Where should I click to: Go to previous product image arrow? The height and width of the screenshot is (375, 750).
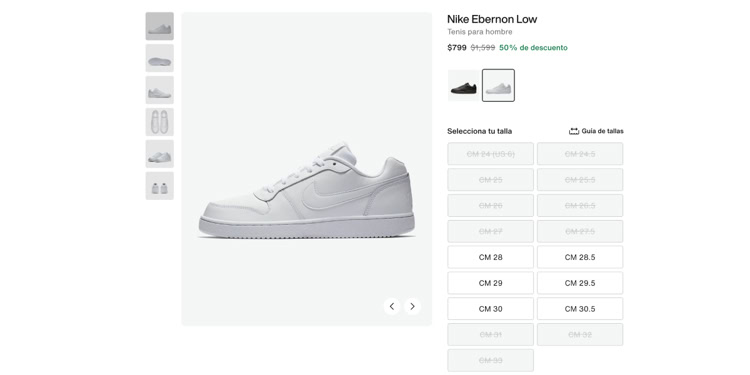(x=392, y=306)
